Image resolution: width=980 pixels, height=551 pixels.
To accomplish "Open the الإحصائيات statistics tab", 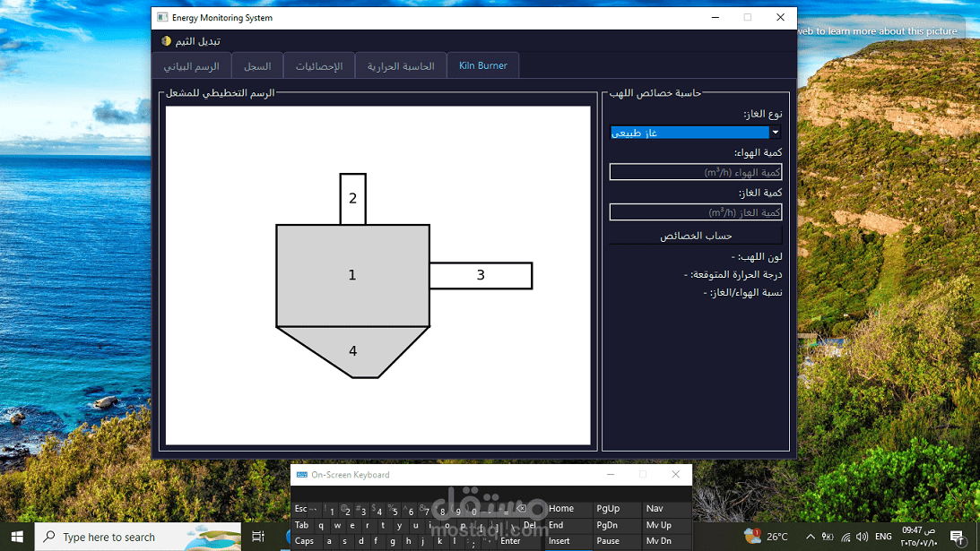I will (x=319, y=66).
